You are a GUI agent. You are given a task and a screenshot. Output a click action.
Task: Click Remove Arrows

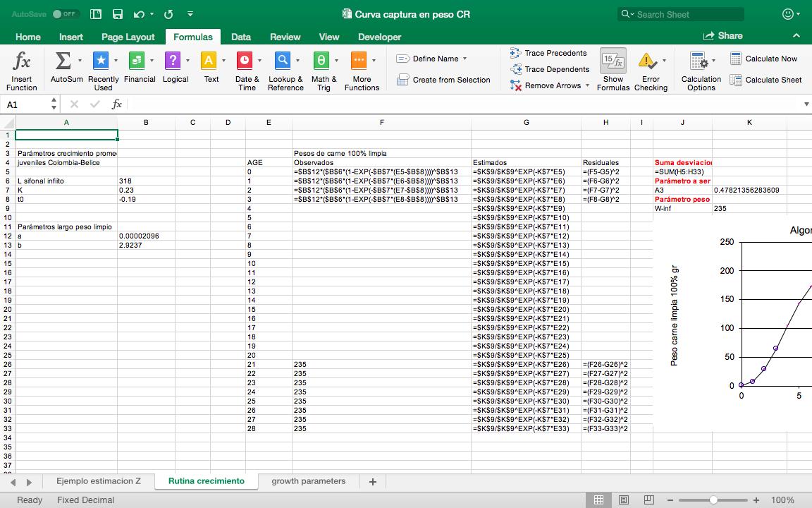click(546, 85)
